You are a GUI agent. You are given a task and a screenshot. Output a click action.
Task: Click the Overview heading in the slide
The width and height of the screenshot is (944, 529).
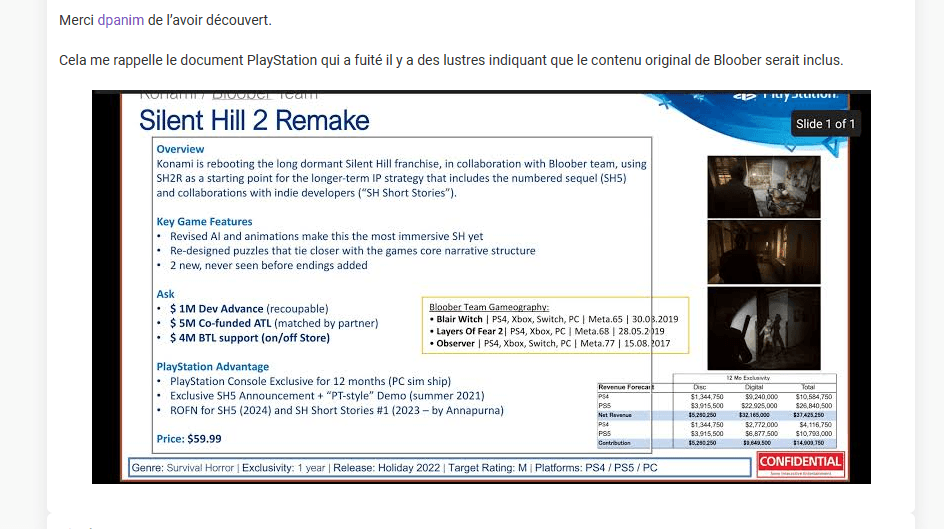tap(180, 149)
